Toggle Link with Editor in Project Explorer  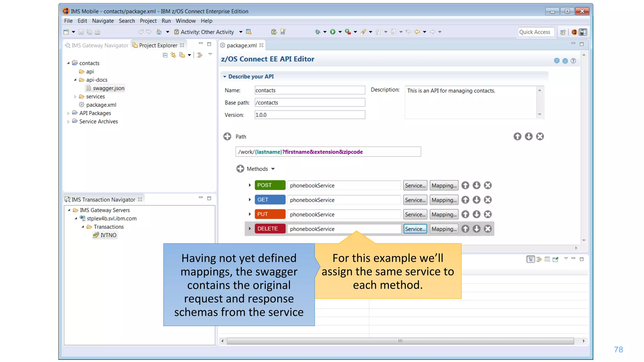(x=173, y=55)
